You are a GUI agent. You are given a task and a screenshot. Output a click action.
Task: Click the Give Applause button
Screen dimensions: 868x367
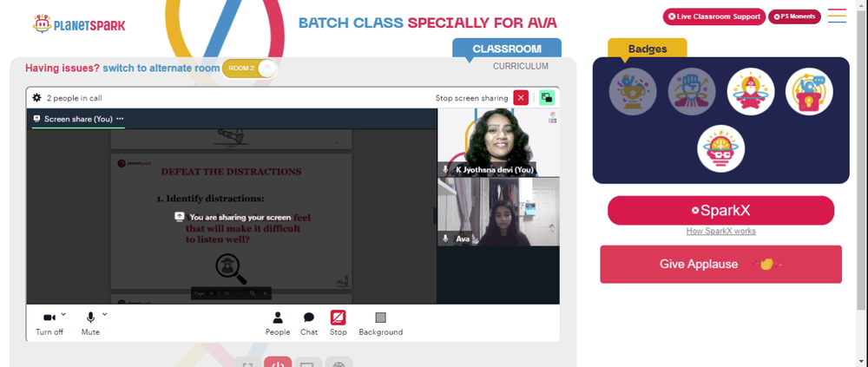tap(720, 264)
